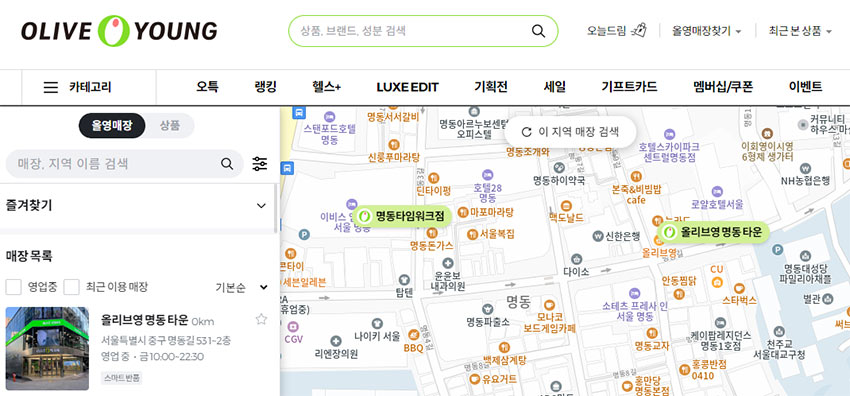Open the hamburger category menu icon

[50, 87]
